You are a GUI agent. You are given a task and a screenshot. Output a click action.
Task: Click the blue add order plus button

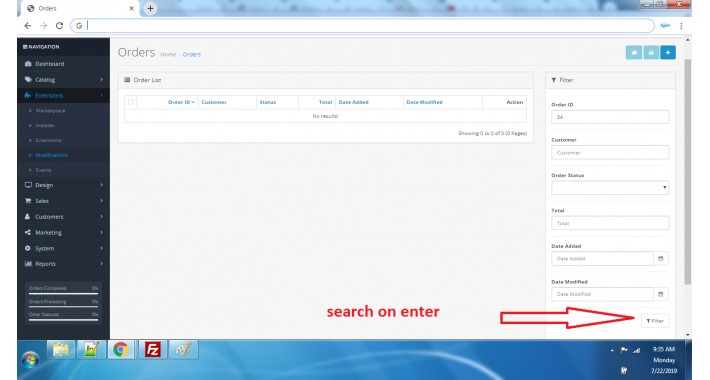tap(668, 53)
